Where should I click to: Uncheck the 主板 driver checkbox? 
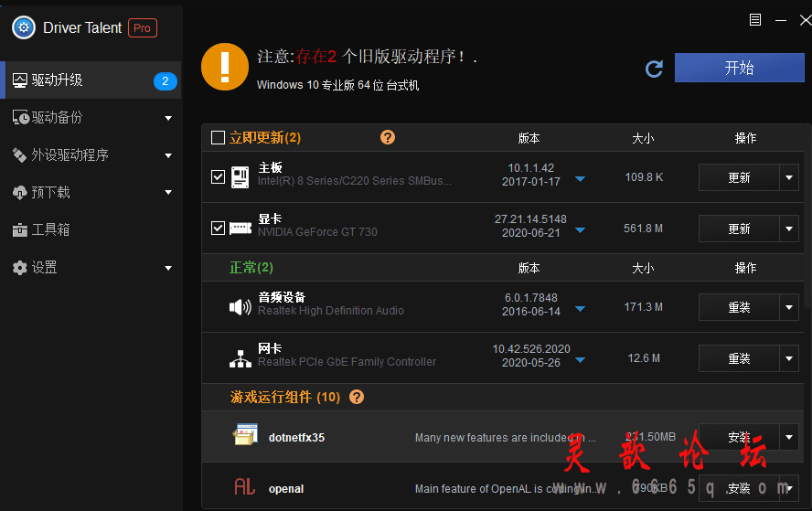[x=218, y=177]
